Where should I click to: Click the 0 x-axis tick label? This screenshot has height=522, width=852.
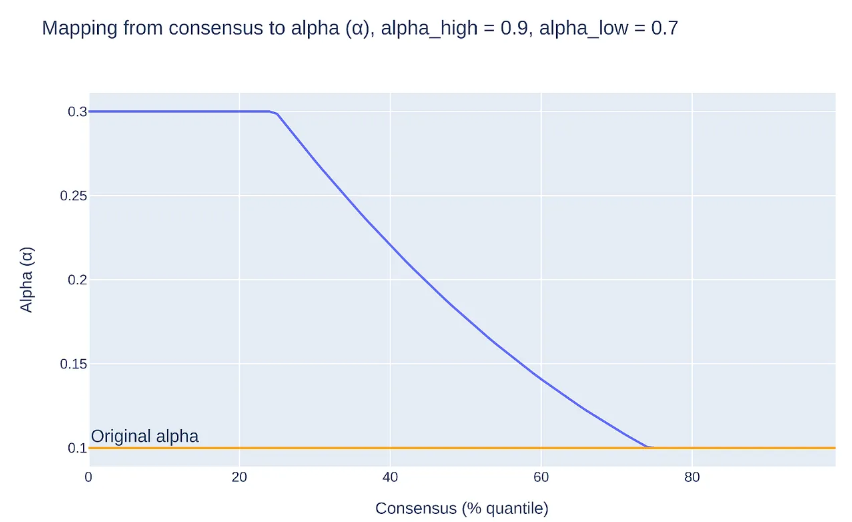coord(89,477)
